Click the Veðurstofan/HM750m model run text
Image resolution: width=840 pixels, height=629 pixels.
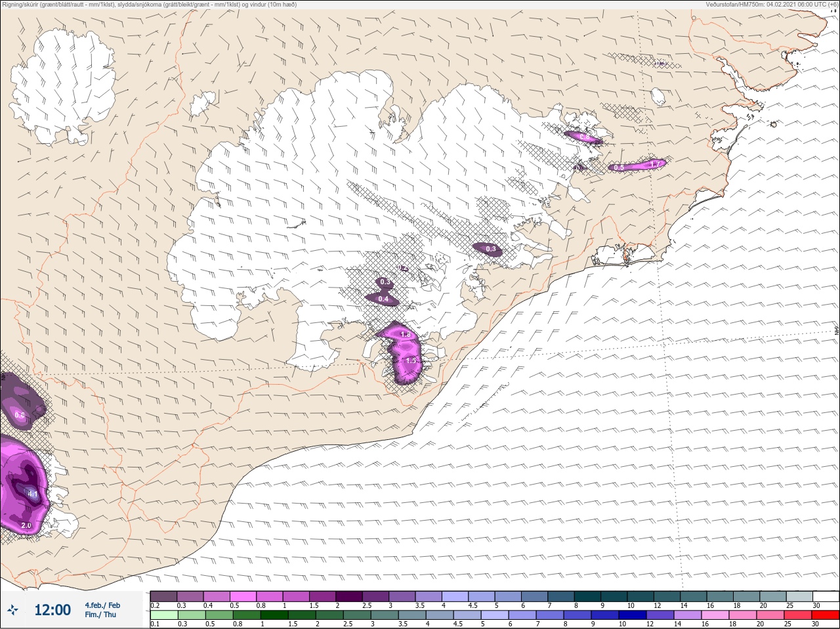pyautogui.click(x=772, y=4)
